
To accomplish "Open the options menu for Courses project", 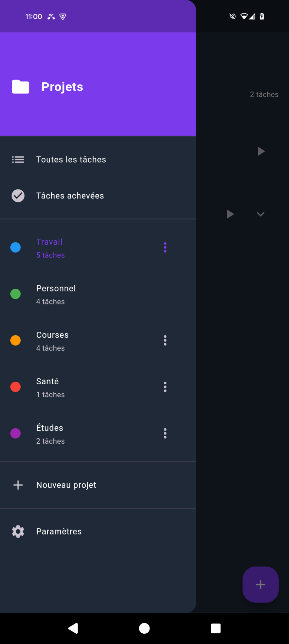I will pos(165,340).
